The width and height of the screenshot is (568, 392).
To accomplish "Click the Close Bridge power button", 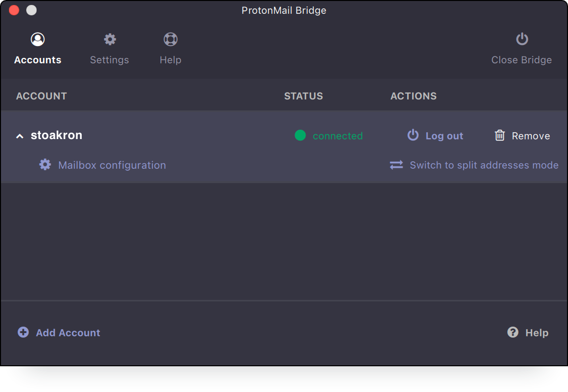I will (x=521, y=49).
